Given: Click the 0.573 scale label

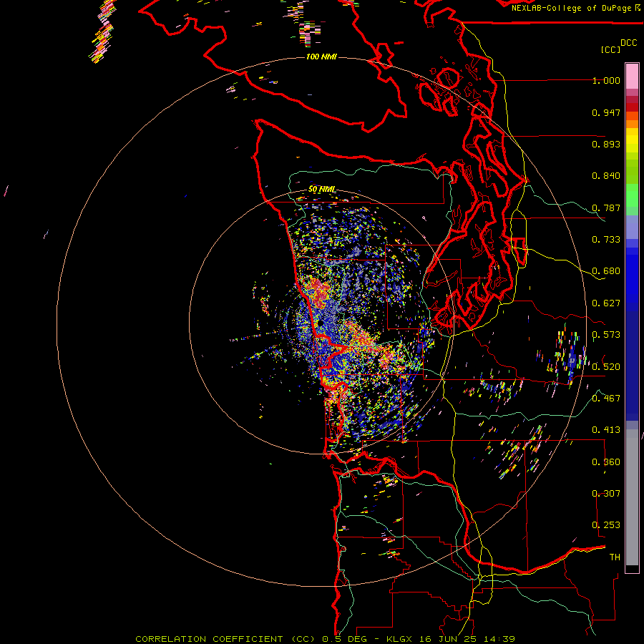Looking at the screenshot, I should click(606, 335).
